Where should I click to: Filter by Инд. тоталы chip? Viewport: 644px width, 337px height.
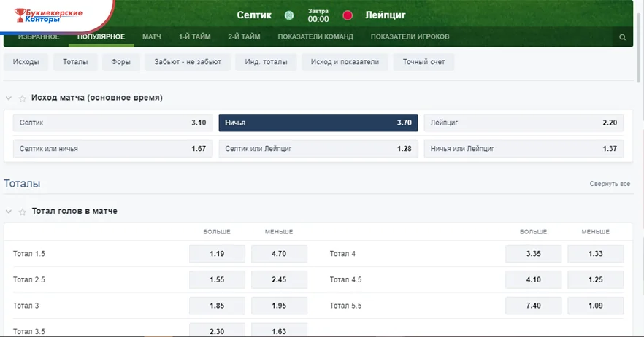click(x=266, y=62)
